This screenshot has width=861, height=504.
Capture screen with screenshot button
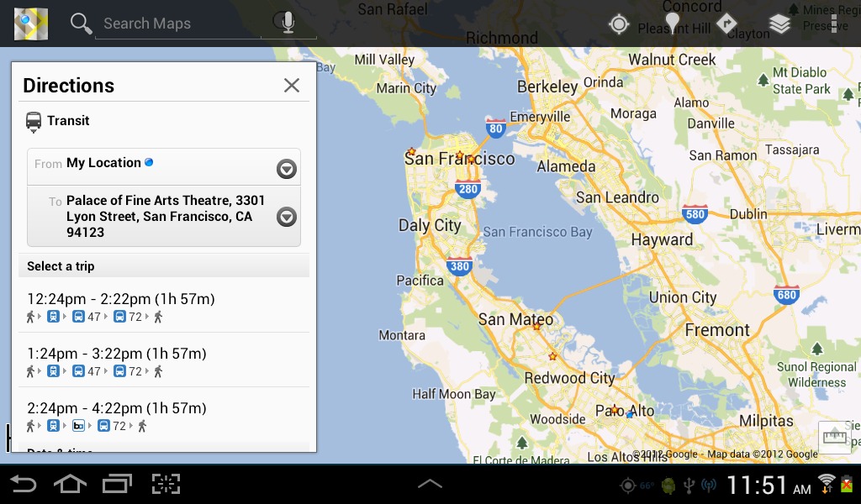point(166,484)
